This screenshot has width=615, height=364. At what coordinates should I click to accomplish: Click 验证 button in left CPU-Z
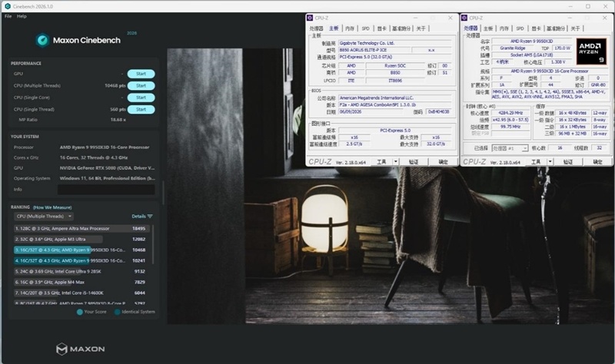[414, 162]
